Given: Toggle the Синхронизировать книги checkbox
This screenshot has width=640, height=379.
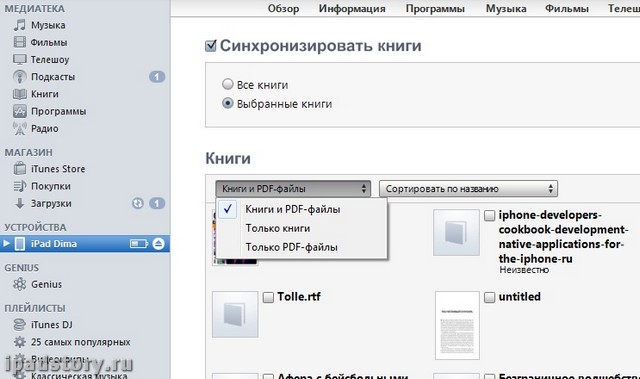Looking at the screenshot, I should click(x=211, y=46).
